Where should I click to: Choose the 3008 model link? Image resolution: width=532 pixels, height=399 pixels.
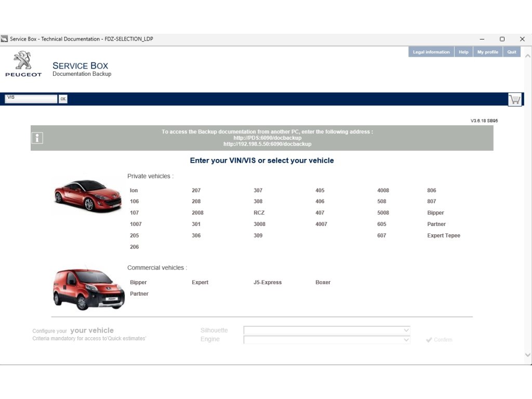point(259,224)
